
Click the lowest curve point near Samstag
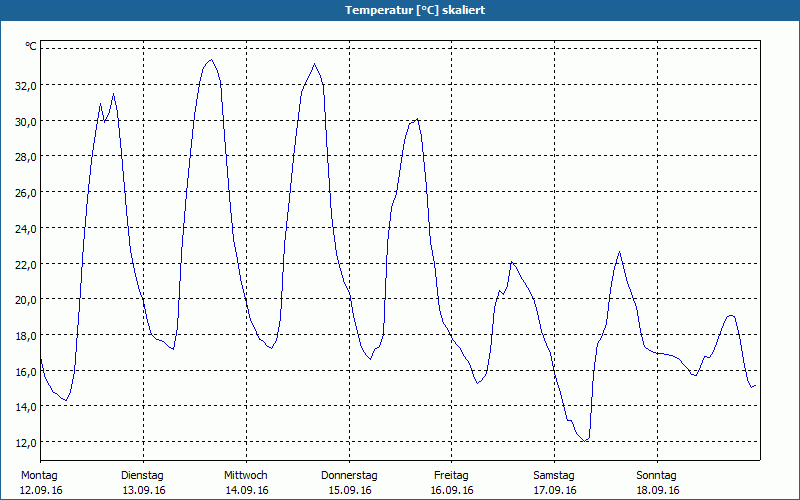click(x=587, y=440)
